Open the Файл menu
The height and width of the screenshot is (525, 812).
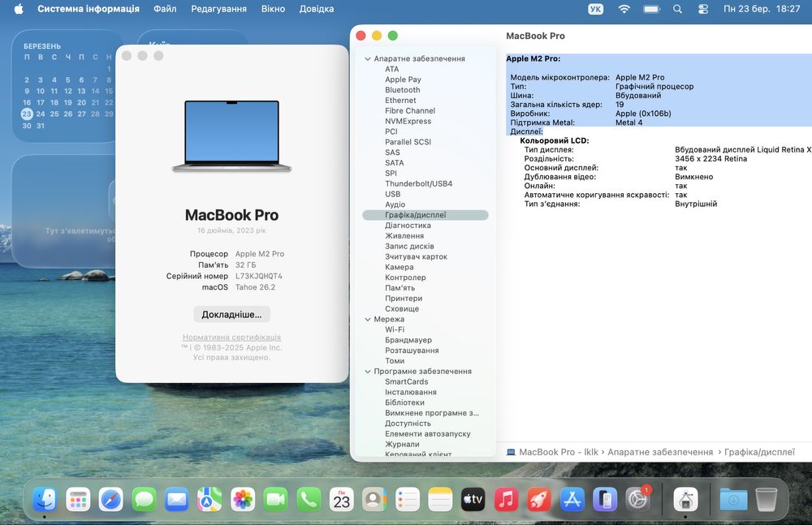click(x=165, y=9)
